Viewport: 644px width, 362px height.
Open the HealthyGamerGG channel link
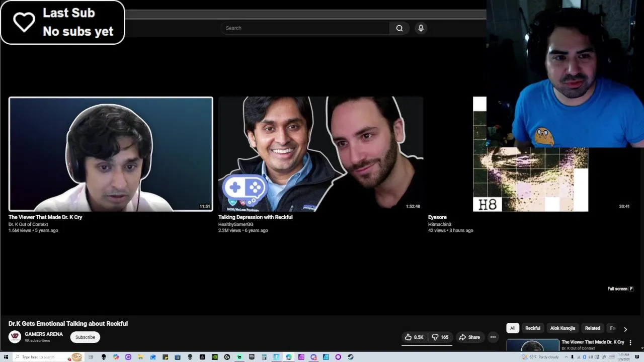pyautogui.click(x=235, y=224)
